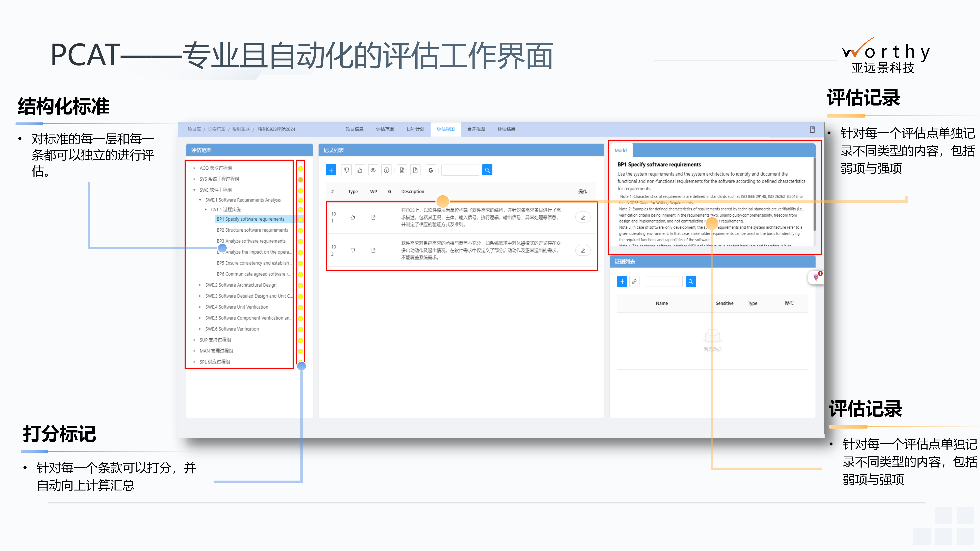Open the 日程计划 tab

415,129
